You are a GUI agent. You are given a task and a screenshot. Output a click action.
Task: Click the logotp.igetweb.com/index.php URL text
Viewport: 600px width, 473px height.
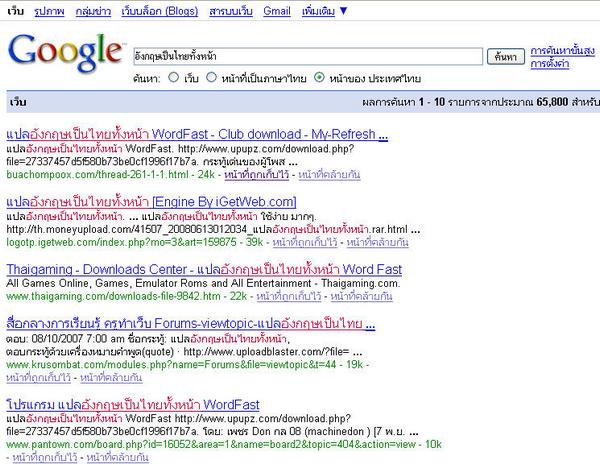click(x=121, y=243)
